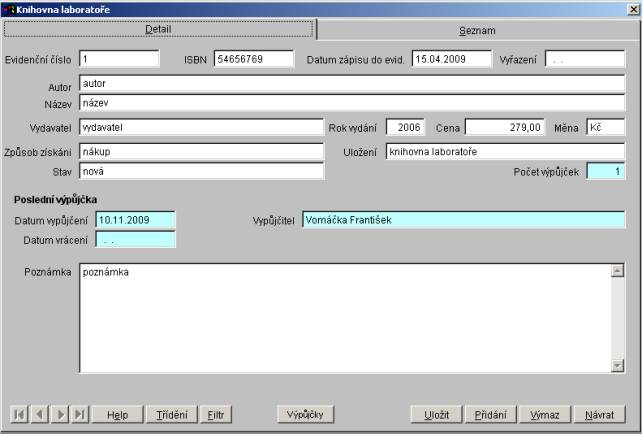Click the ISBN input field
642x434 pixels.
click(x=253, y=58)
